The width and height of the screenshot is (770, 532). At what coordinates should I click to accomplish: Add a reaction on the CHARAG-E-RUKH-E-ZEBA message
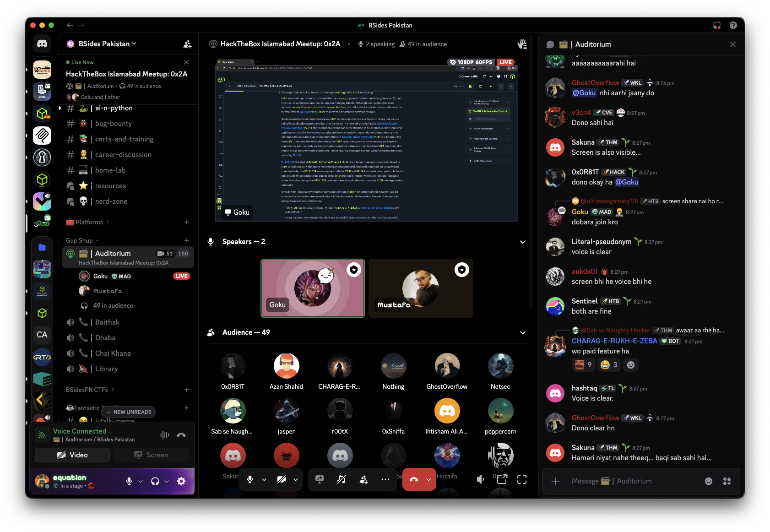631,365
